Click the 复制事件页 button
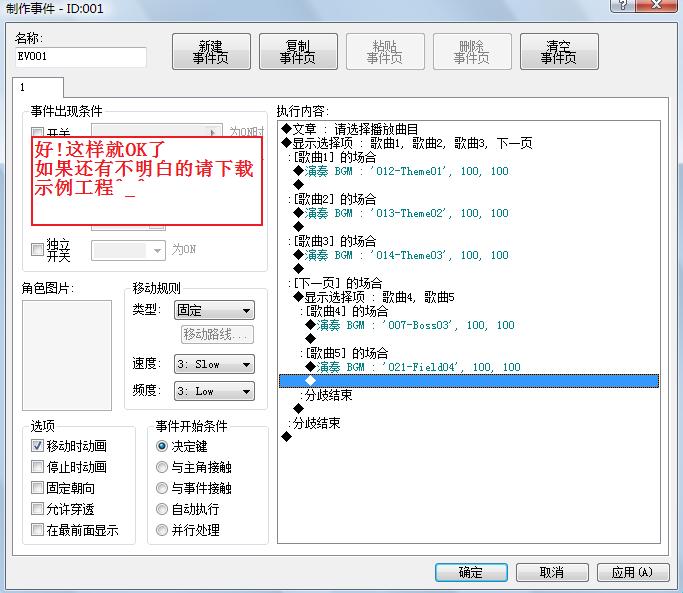The height and width of the screenshot is (593, 683). point(298,51)
